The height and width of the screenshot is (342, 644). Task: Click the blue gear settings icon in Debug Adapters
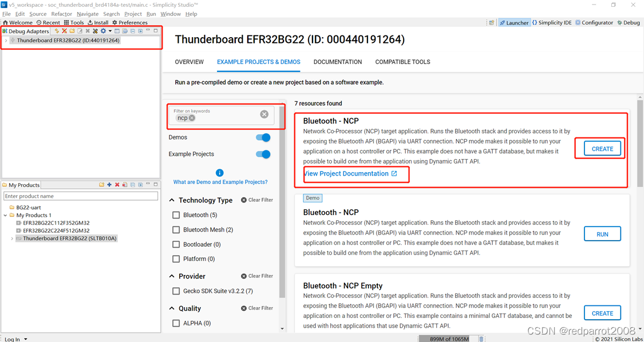click(x=104, y=31)
